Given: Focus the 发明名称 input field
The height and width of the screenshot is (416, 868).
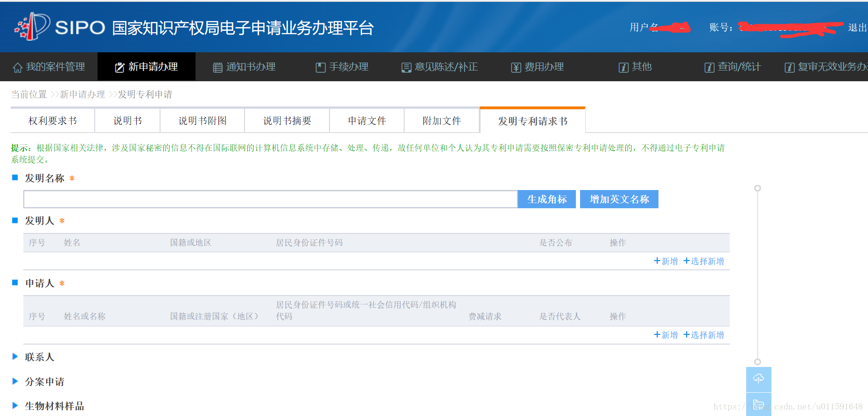Looking at the screenshot, I should click(x=271, y=199).
